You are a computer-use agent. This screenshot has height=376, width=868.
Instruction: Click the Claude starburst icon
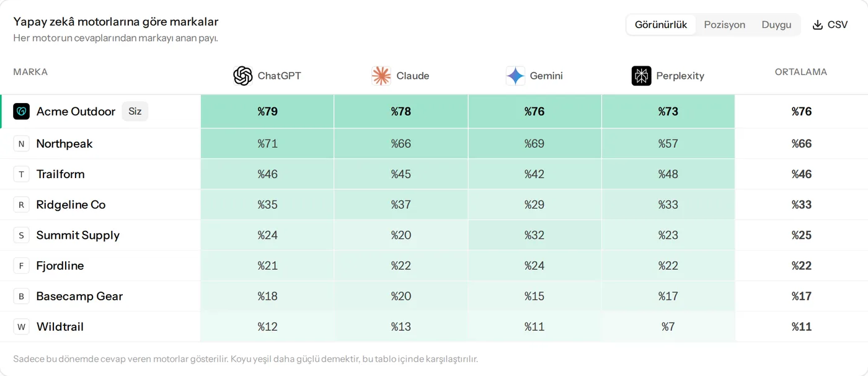point(381,76)
